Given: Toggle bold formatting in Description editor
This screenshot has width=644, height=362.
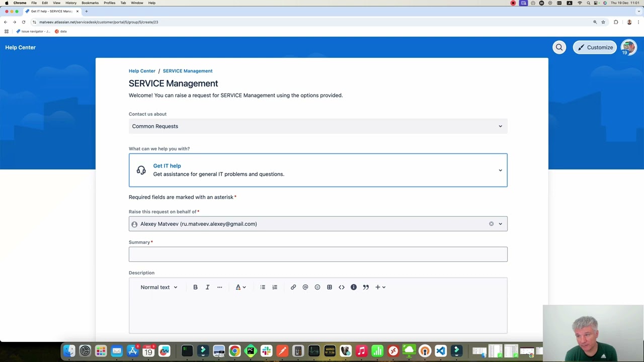Looking at the screenshot, I should tap(195, 287).
